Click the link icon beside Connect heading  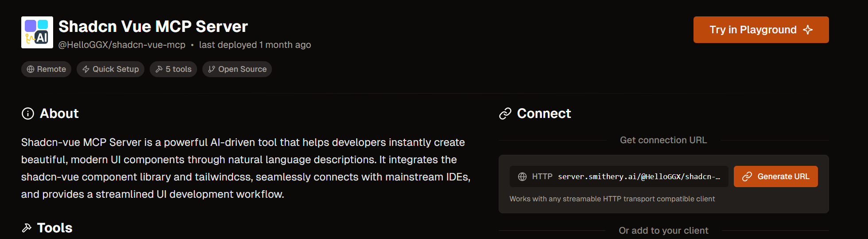click(505, 114)
